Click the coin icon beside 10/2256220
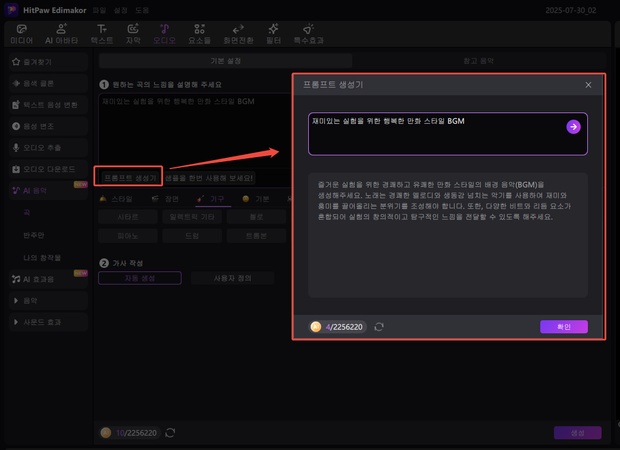This screenshot has width=620, height=450. coord(106,433)
